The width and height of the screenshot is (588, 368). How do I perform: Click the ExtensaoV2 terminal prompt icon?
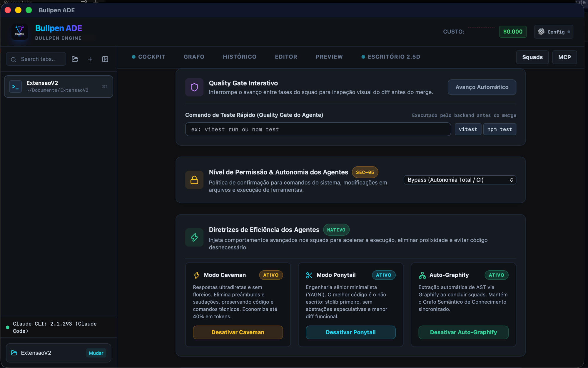16,86
